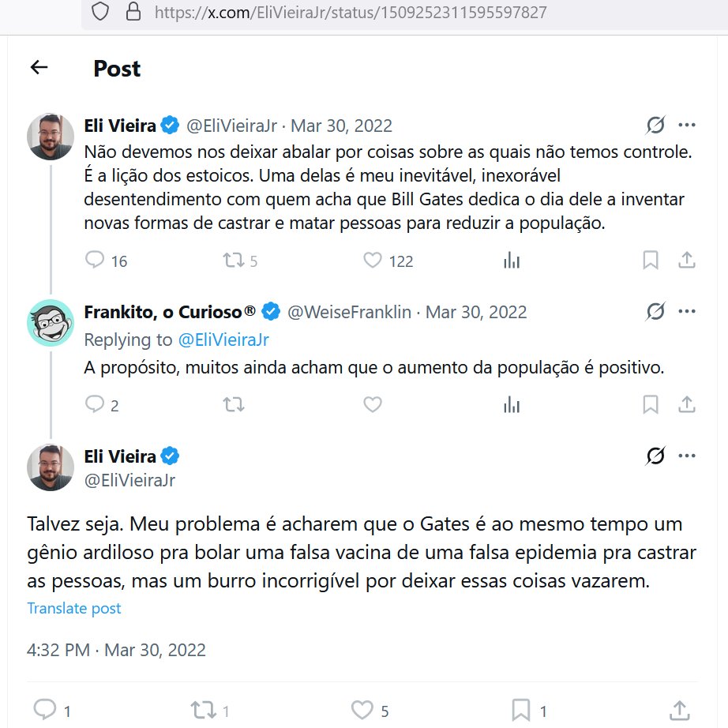The image size is (728, 728).
Task: Open the three-dot menu on Frankito's reply
Action: coord(687,311)
